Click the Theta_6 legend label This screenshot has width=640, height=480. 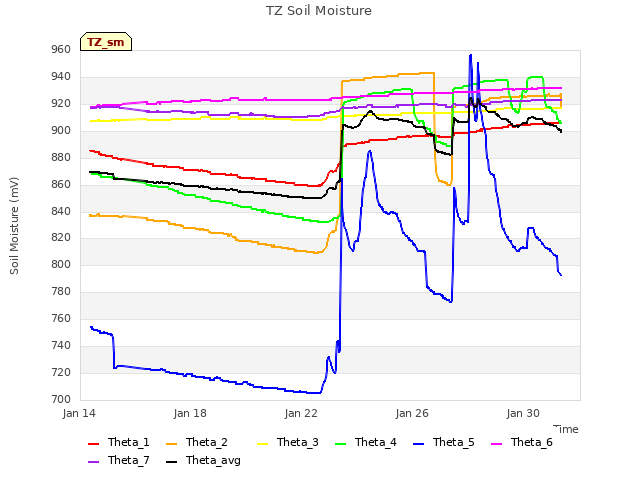click(531, 442)
